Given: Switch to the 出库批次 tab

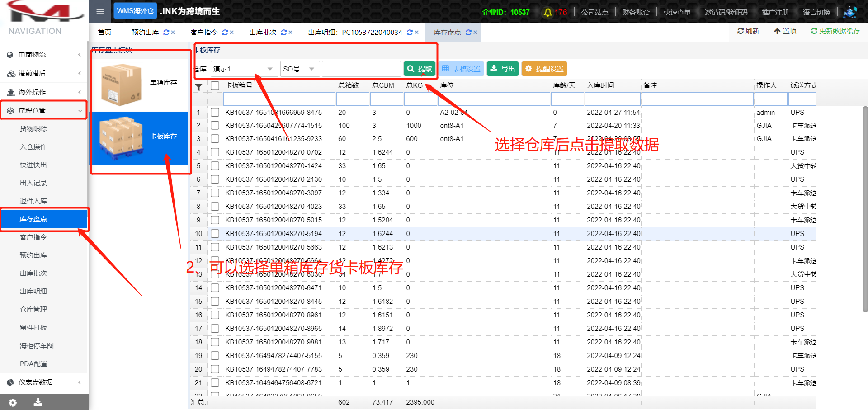Looking at the screenshot, I should pyautogui.click(x=263, y=33).
